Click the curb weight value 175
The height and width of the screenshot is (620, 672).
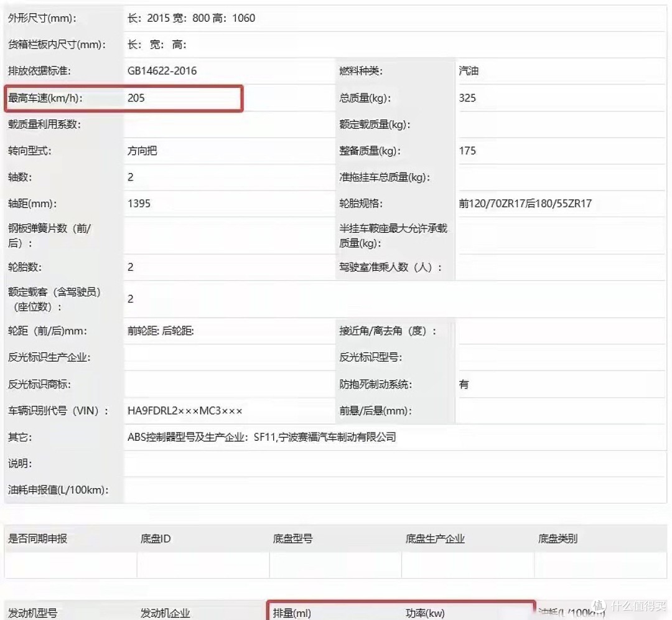pyautogui.click(x=467, y=151)
